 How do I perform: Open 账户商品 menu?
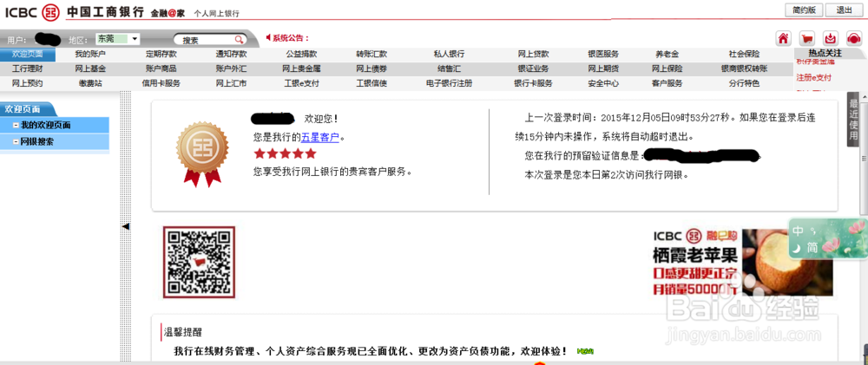point(161,69)
